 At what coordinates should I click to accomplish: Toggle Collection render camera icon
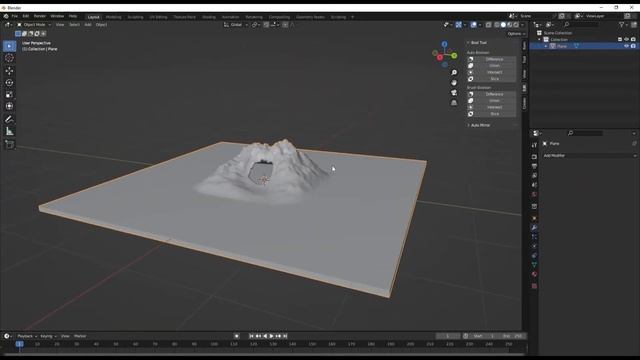click(633, 40)
